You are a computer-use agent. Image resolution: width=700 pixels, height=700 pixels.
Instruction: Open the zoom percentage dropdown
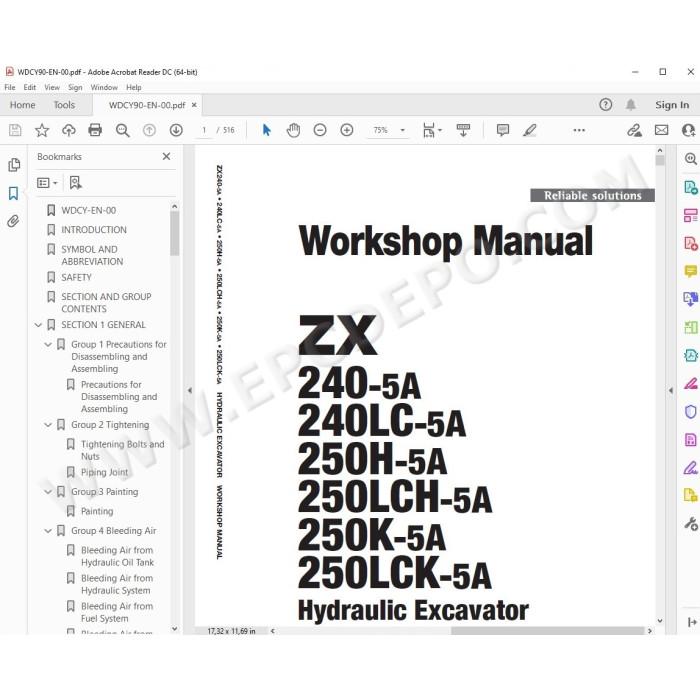[x=402, y=130]
